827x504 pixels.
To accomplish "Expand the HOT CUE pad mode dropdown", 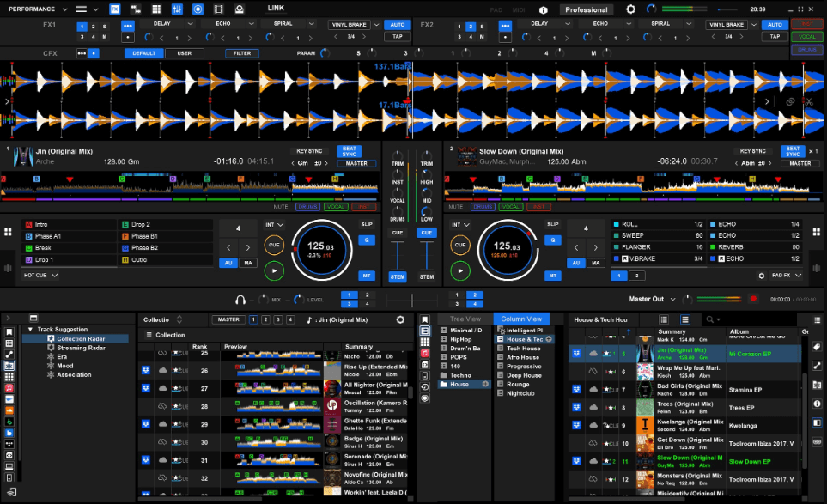I will pyautogui.click(x=40, y=276).
